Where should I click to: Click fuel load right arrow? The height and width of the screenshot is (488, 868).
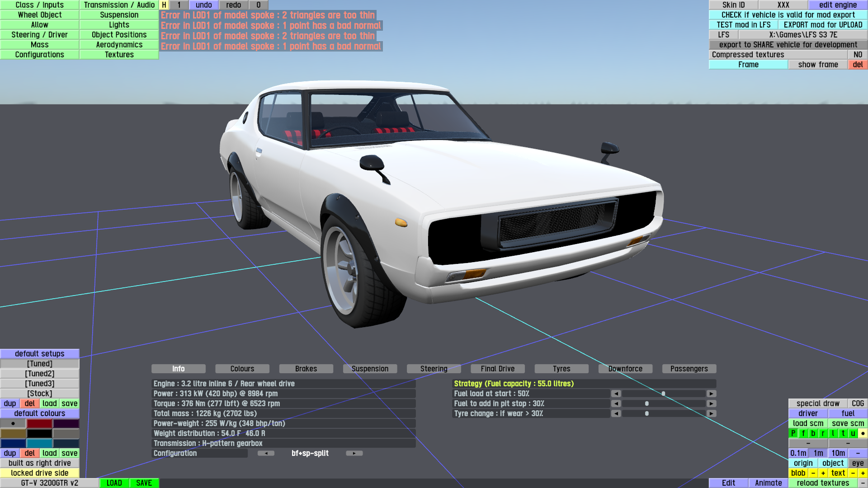tap(711, 394)
